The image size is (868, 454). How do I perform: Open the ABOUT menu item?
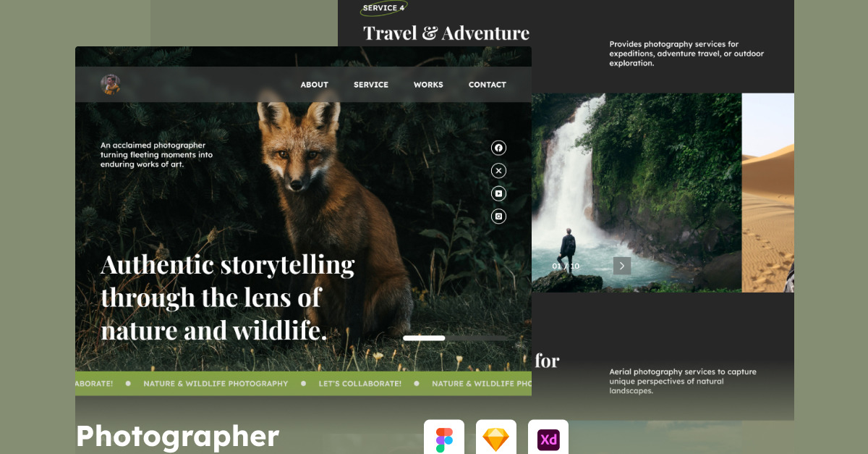[x=315, y=85]
